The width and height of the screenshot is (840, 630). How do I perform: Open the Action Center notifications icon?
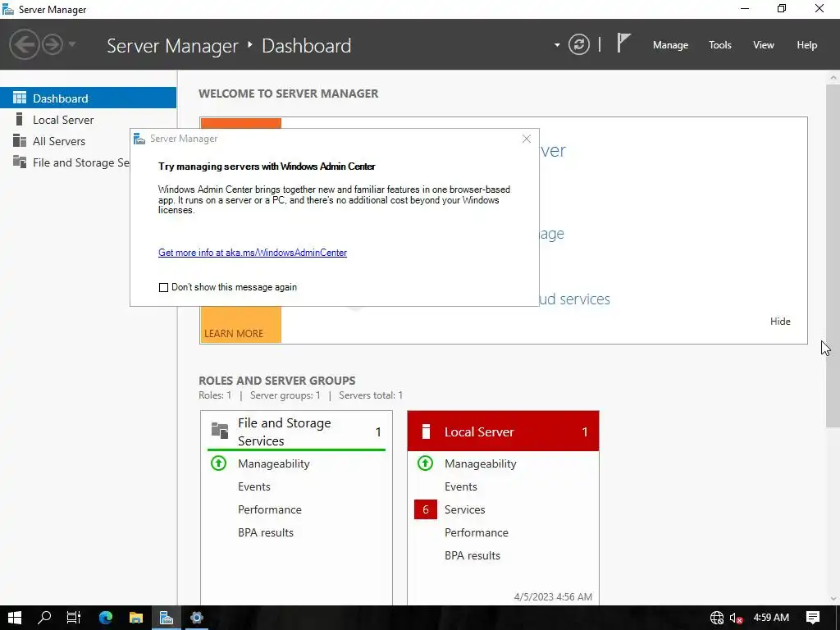pyautogui.click(x=813, y=618)
